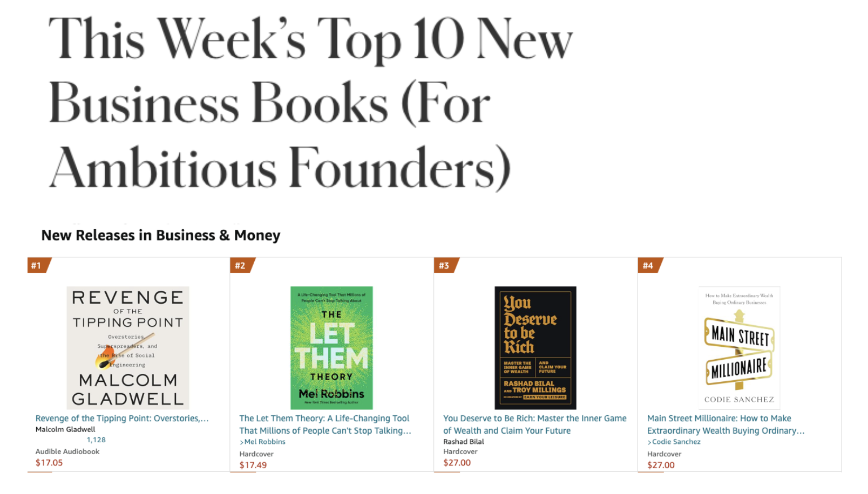Screen dimensions: 868x494
Task: Open The Let Them Theory cover image
Action: coord(331,348)
